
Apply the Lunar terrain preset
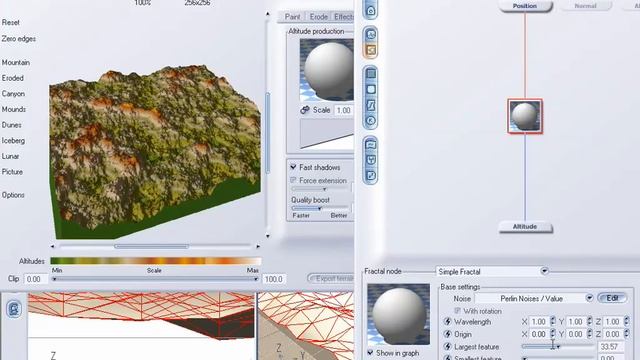click(10, 156)
